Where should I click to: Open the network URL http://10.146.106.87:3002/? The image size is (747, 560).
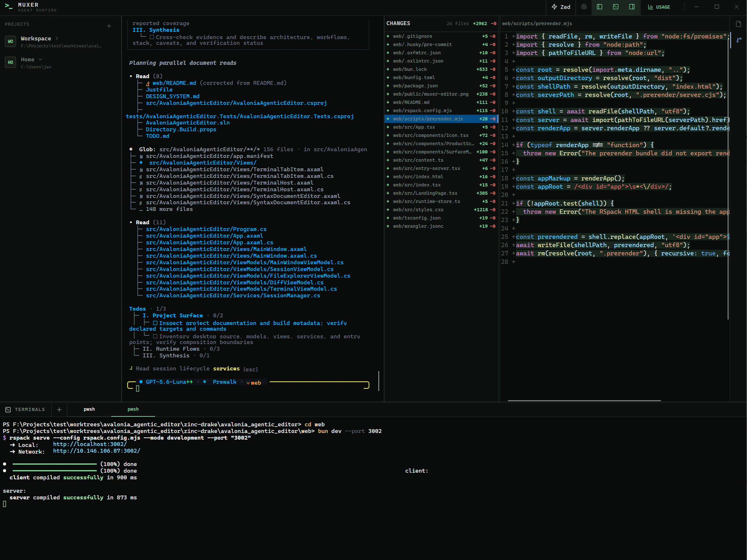coord(97,451)
